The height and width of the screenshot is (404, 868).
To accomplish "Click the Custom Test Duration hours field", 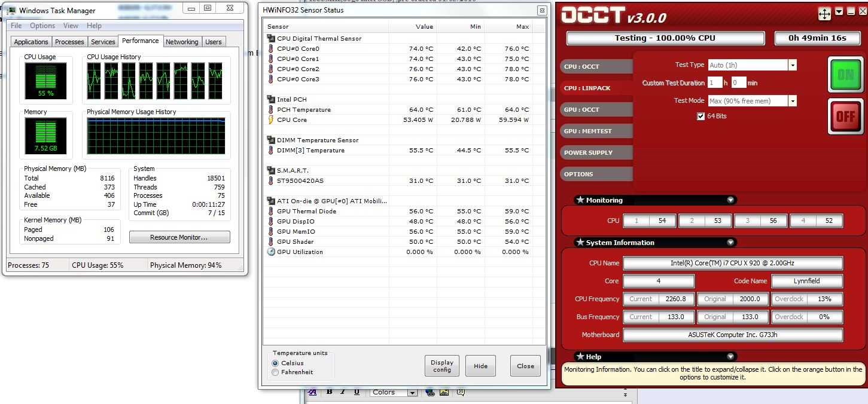I will coord(715,82).
